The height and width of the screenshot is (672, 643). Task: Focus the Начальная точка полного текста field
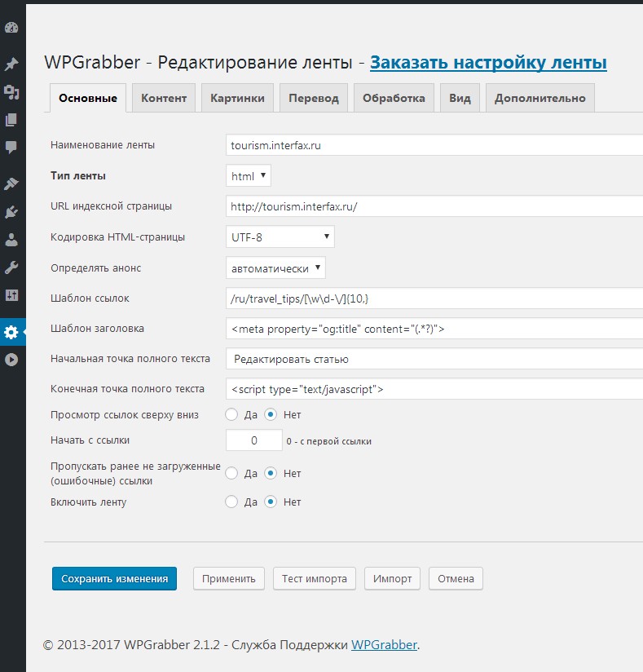click(x=434, y=359)
